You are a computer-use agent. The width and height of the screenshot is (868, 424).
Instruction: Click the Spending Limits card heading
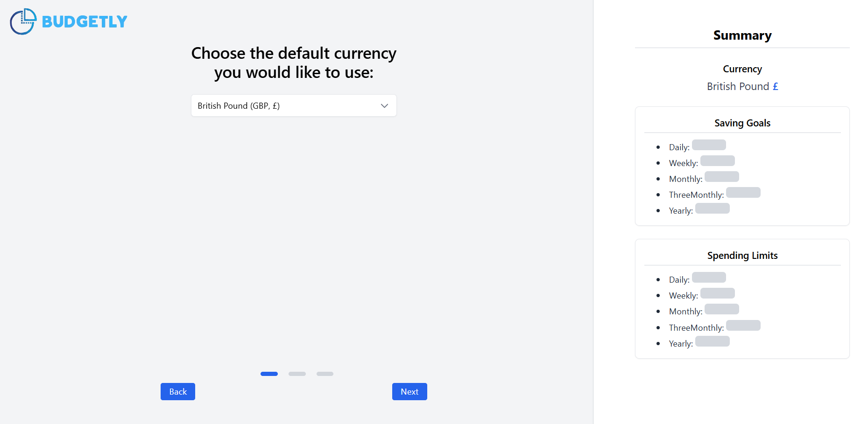pyautogui.click(x=742, y=256)
